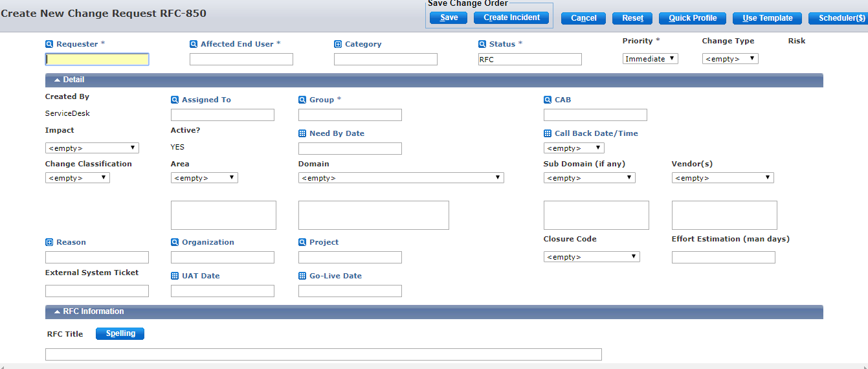Click the Category text field
868x369 pixels.
tap(386, 60)
